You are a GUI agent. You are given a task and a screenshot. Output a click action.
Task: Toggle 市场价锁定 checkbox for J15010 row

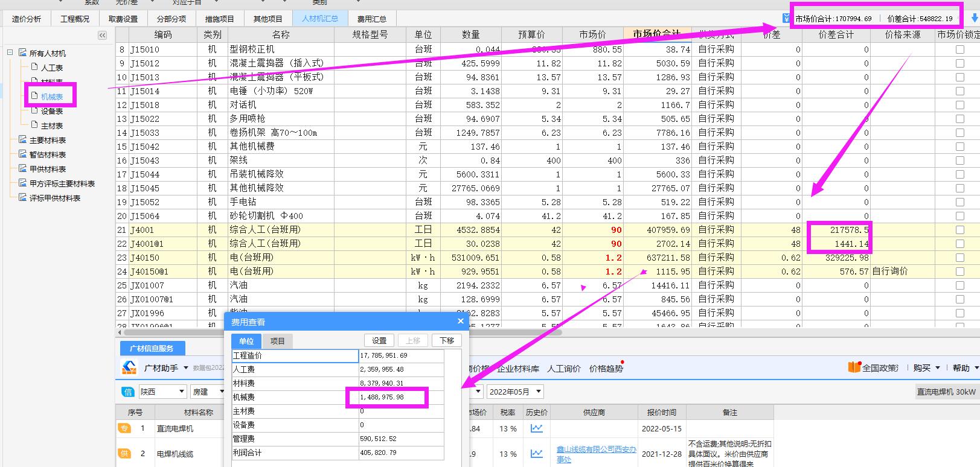[x=960, y=49]
